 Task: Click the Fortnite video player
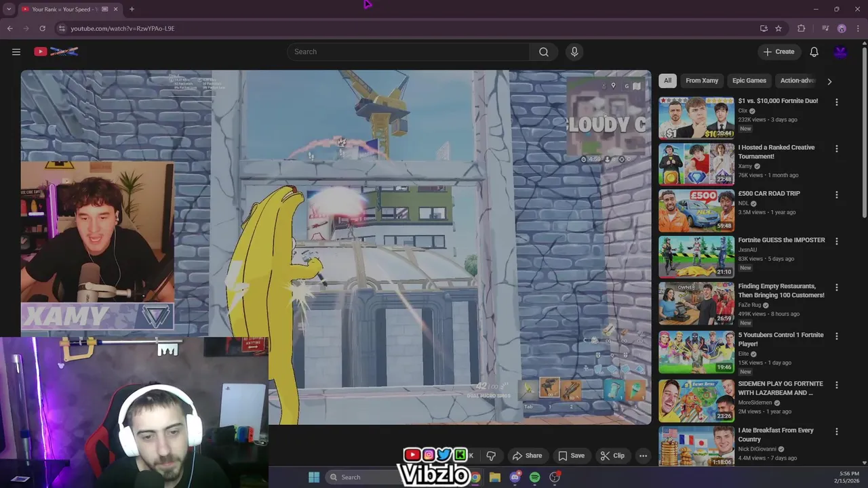pos(336,247)
